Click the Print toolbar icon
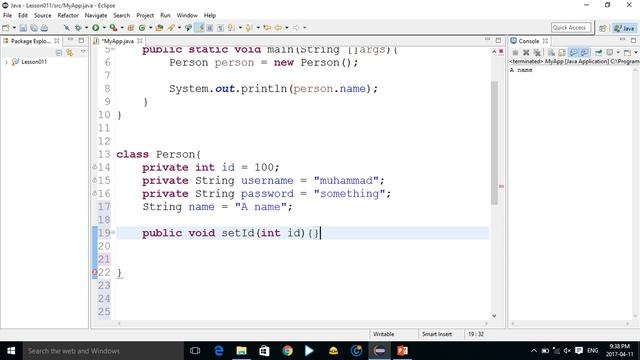Viewport: 640px width, 360px height. pyautogui.click(x=44, y=28)
